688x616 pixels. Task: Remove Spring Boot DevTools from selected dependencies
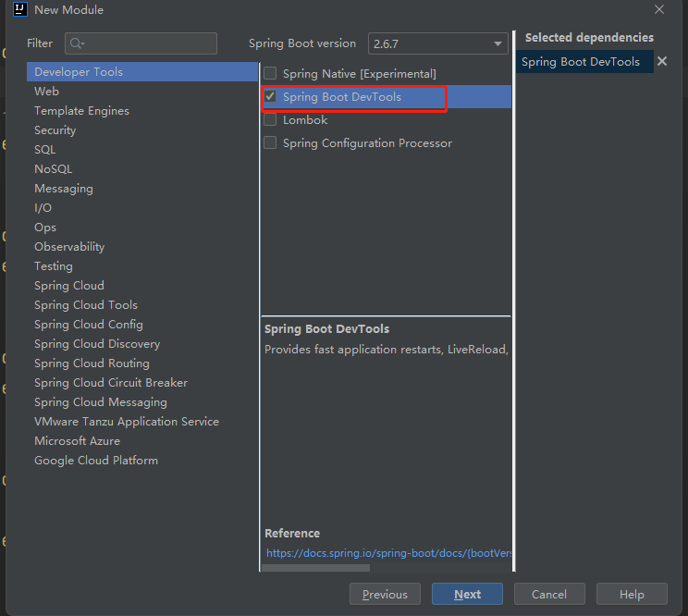[662, 61]
